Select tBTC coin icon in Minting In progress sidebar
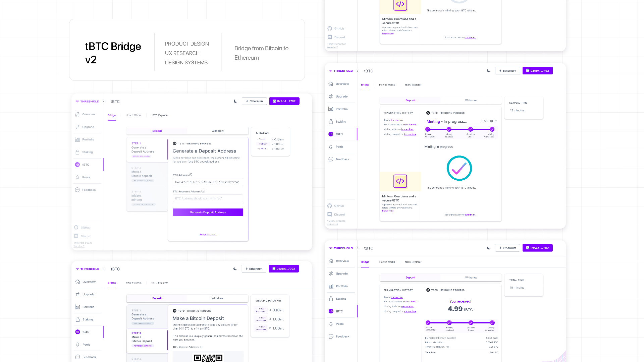The height and width of the screenshot is (362, 644). click(x=331, y=134)
